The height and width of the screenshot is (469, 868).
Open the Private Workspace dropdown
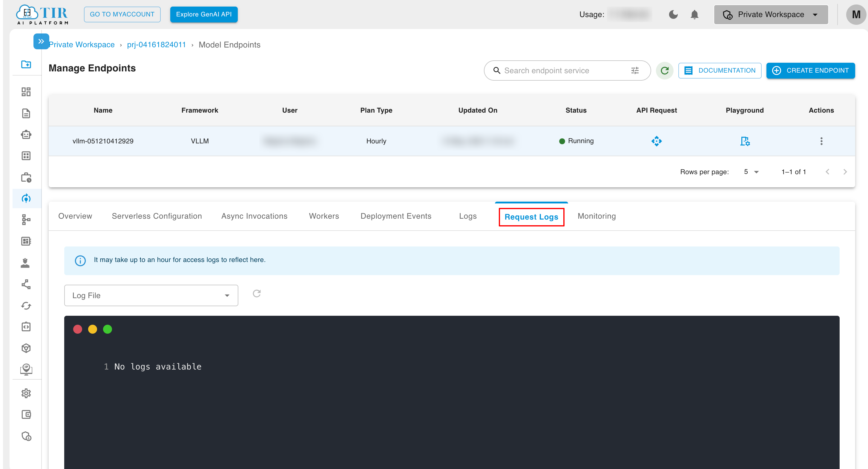click(771, 14)
